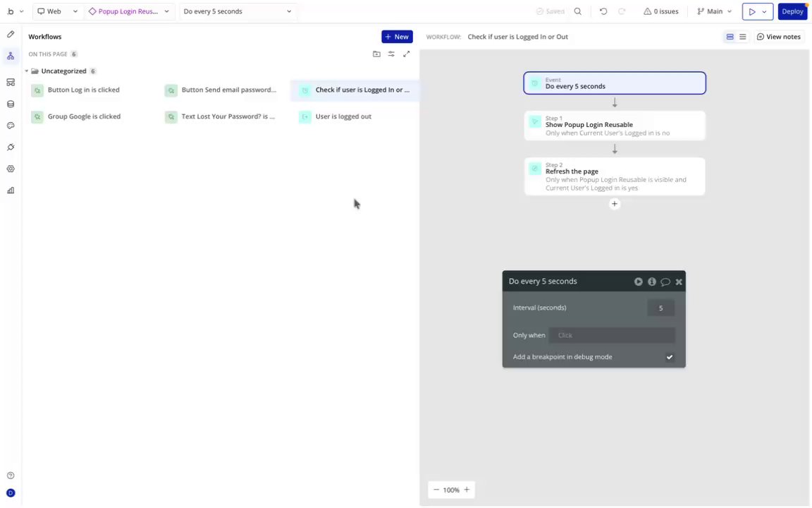The width and height of the screenshot is (812, 508).
Task: Open the Web platform dropdown
Action: 58,11
